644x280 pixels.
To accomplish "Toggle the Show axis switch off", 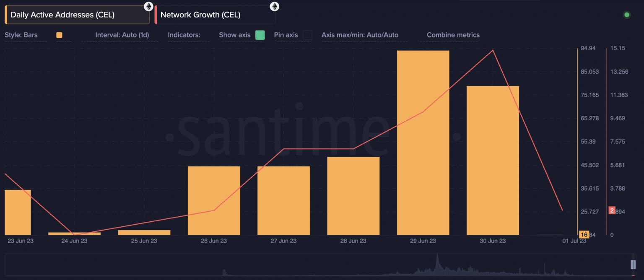I will click(260, 35).
